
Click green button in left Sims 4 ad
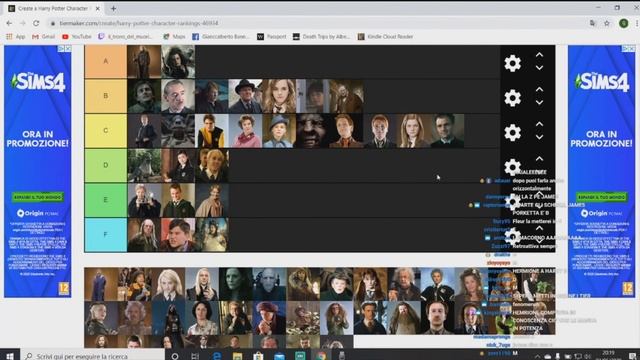click(x=38, y=197)
